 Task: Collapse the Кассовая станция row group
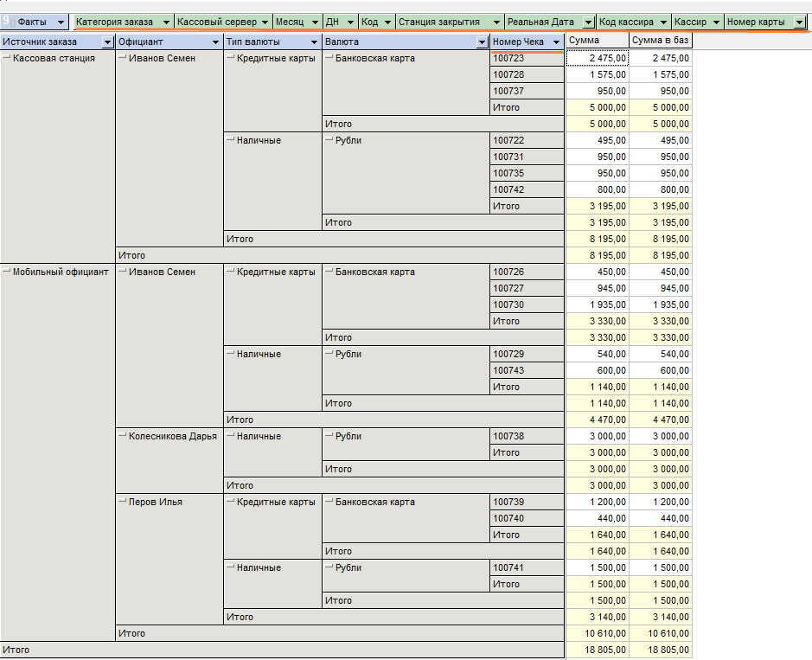click(x=7, y=58)
